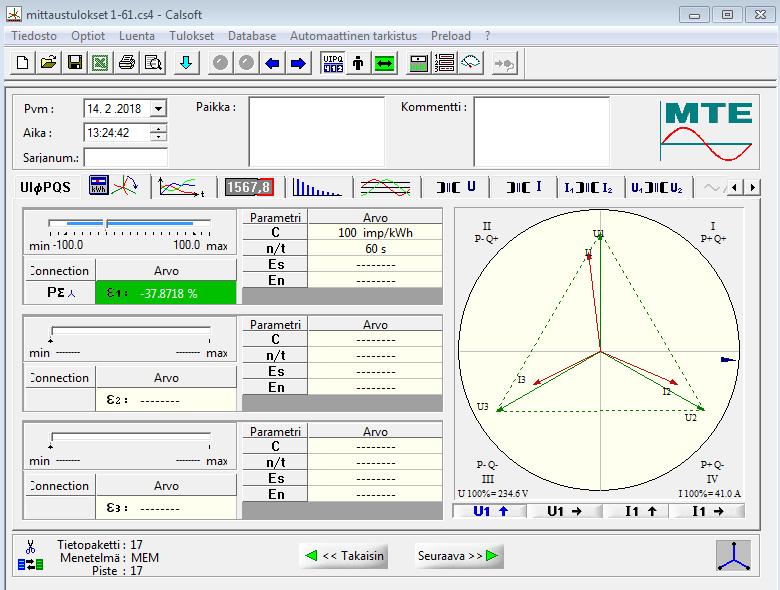Open the Preload menu
Image resolution: width=780 pixels, height=590 pixels.
pos(451,36)
